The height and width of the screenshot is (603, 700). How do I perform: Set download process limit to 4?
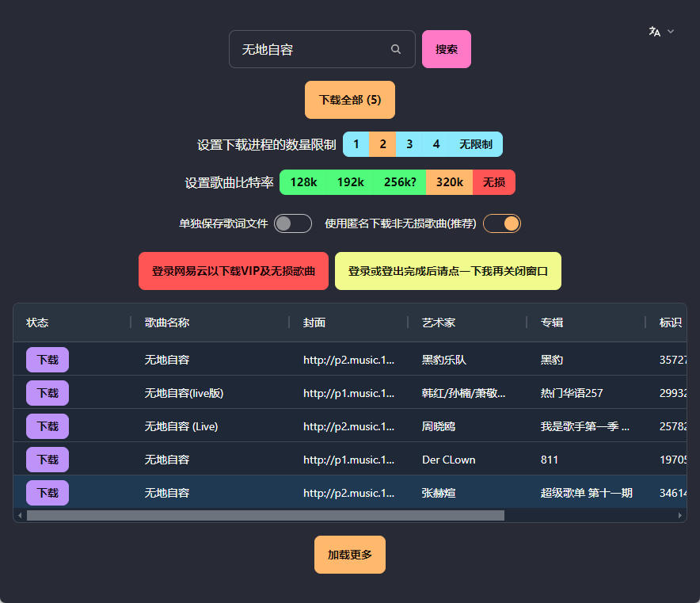[x=436, y=144]
